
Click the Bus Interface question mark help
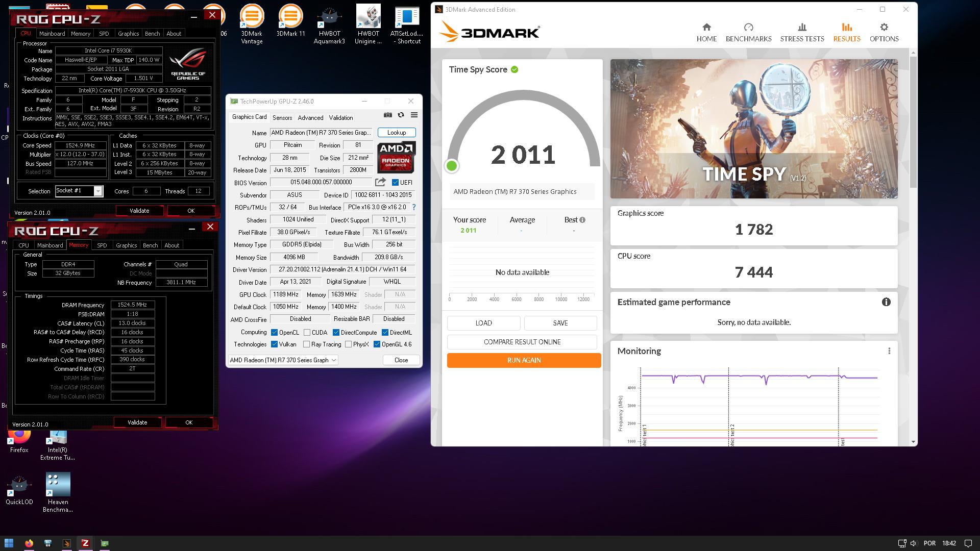coord(414,207)
